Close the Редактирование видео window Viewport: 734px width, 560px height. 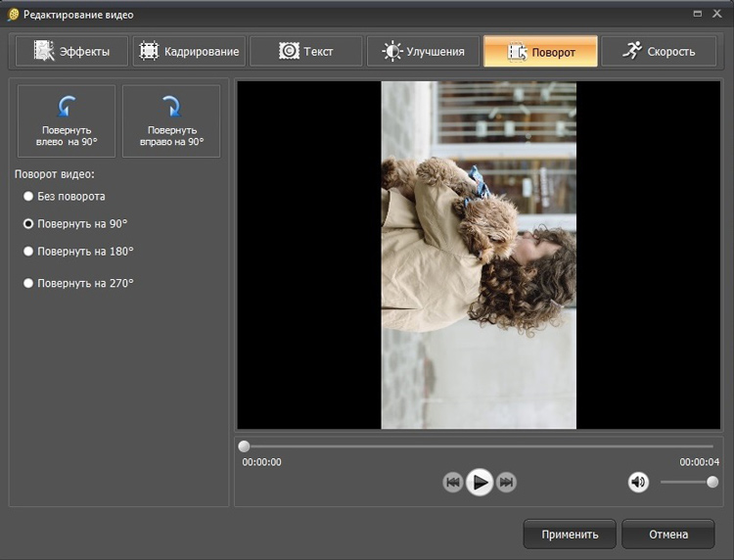pyautogui.click(x=717, y=14)
